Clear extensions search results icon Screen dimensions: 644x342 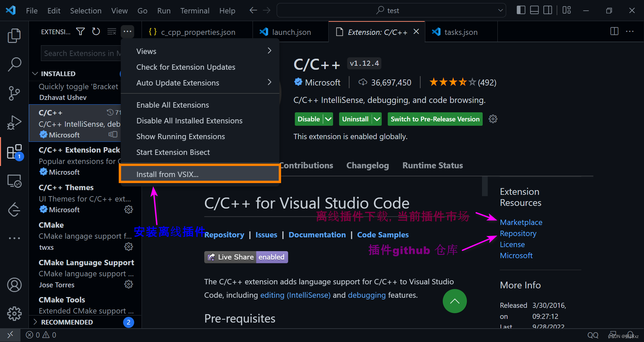pos(112,32)
